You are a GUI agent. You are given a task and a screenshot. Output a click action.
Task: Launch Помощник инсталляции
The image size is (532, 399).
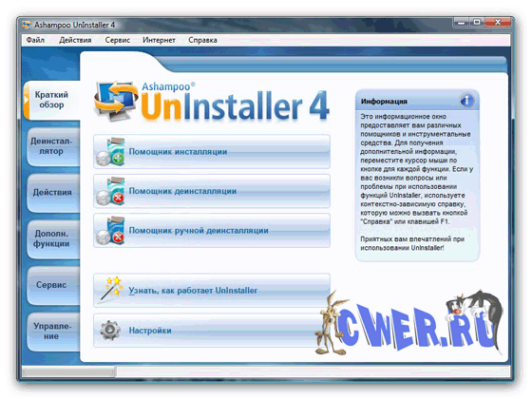(x=212, y=152)
